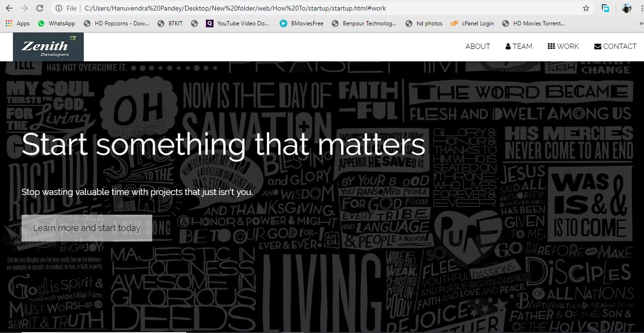Click the back navigation arrow

9,8
